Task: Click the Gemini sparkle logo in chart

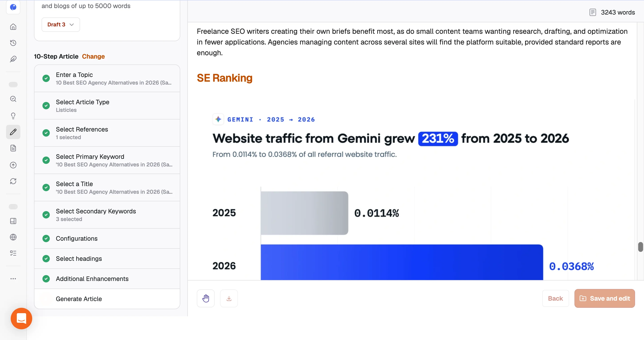Action: tap(218, 119)
